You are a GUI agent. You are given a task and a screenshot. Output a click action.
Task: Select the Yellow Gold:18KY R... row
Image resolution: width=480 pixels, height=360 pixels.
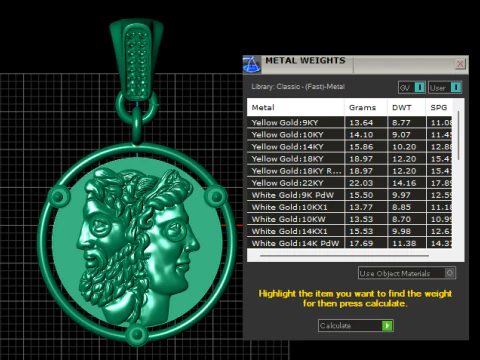pyautogui.click(x=349, y=171)
